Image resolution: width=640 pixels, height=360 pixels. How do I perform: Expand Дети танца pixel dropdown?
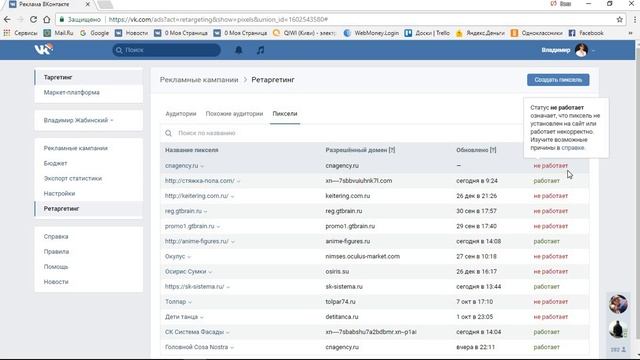tap(202, 317)
